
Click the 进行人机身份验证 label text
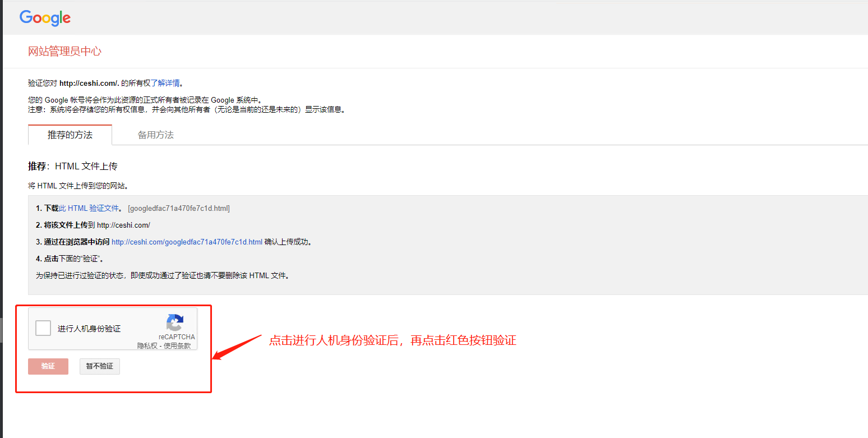pyautogui.click(x=89, y=329)
